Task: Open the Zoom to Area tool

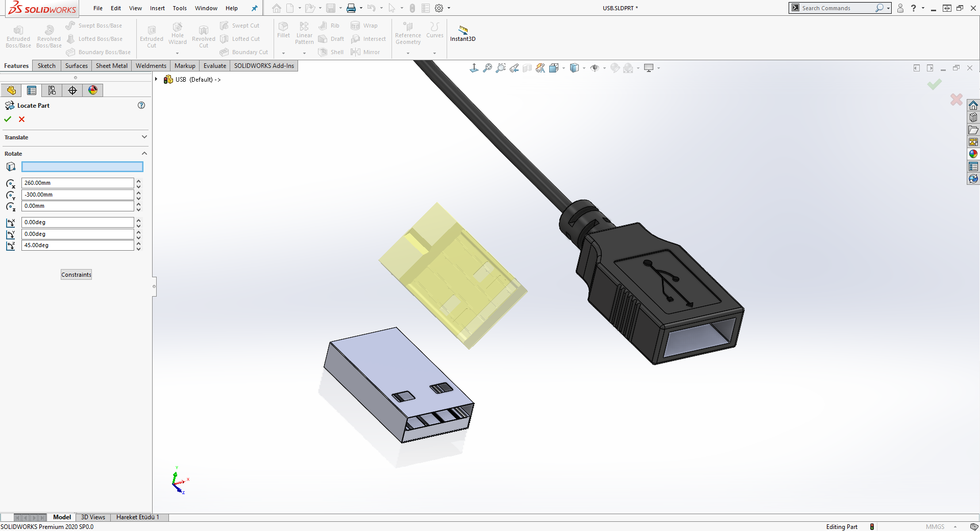Action: pos(501,67)
